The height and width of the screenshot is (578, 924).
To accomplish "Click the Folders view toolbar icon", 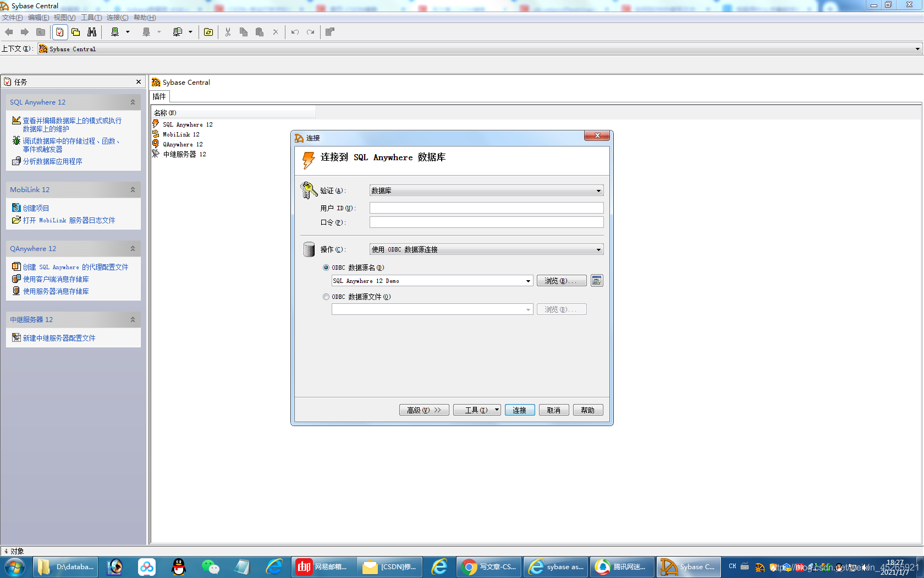I will click(76, 32).
